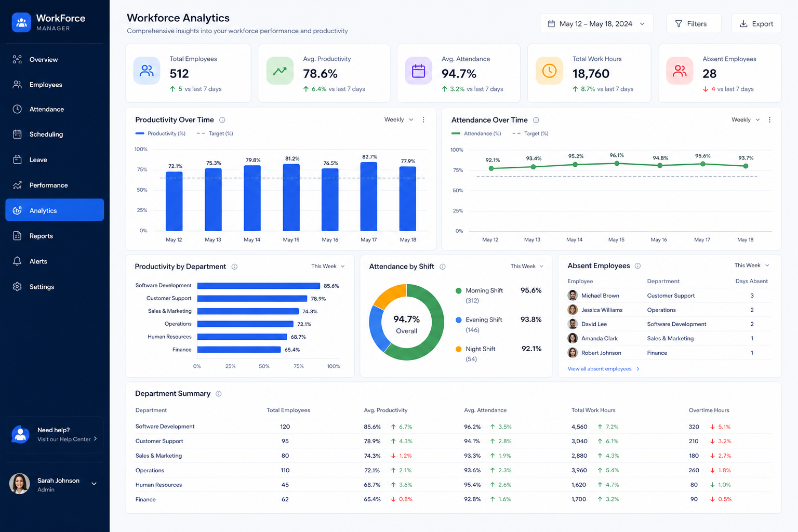The image size is (798, 532).
Task: Click the WorkForce Manager logo icon
Action: [x=21, y=22]
